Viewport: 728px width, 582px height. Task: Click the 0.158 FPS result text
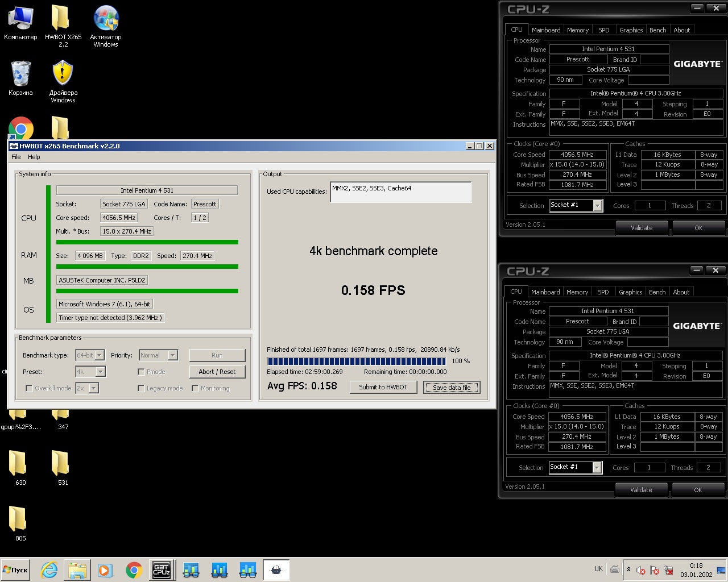[x=373, y=290]
